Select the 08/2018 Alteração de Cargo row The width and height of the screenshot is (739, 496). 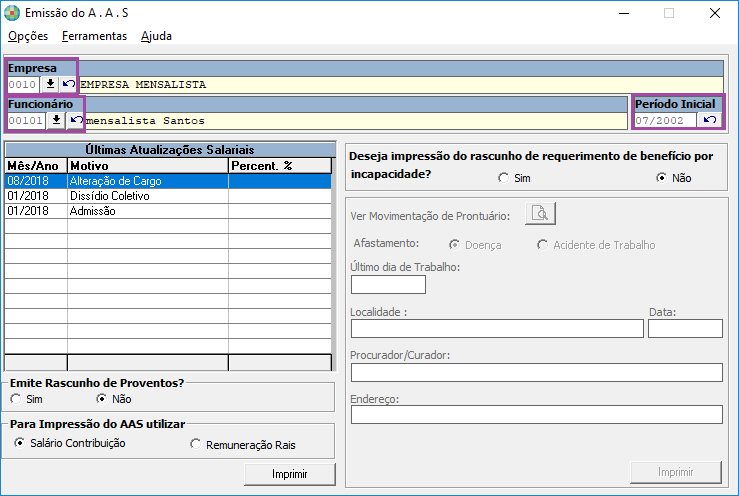(168, 181)
